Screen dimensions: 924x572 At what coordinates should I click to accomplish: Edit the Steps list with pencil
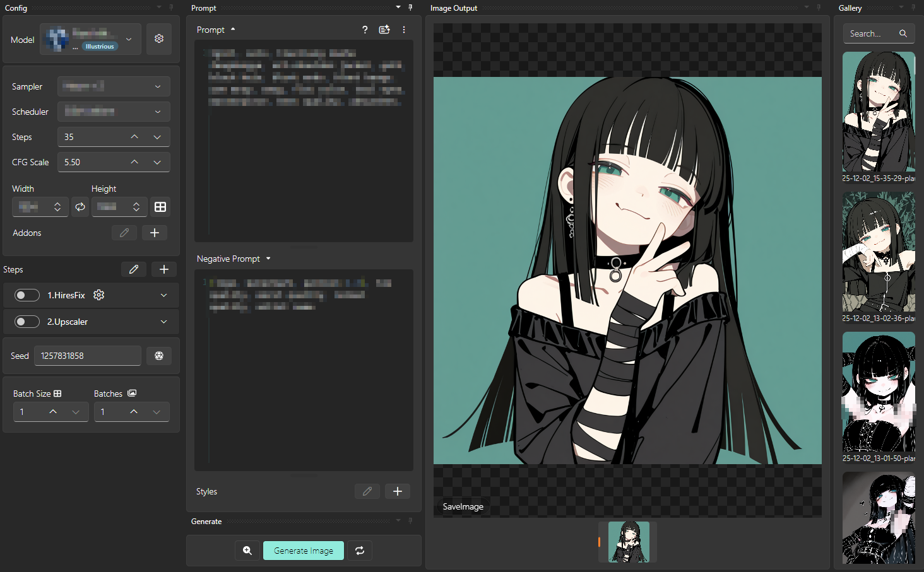point(134,269)
